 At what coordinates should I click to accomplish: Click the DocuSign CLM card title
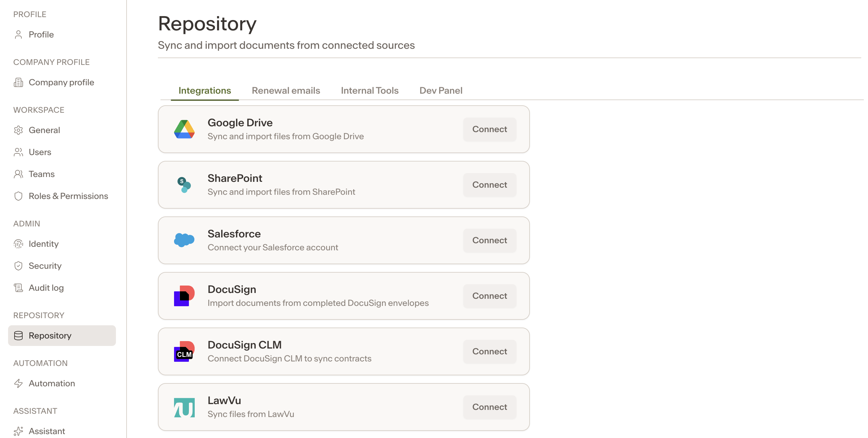coord(245,345)
